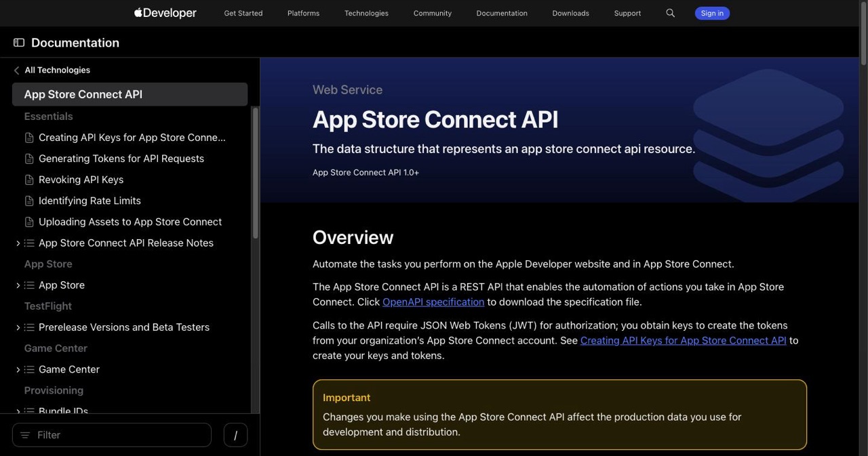Click the Overview heading
868x456 pixels.
pos(353,237)
